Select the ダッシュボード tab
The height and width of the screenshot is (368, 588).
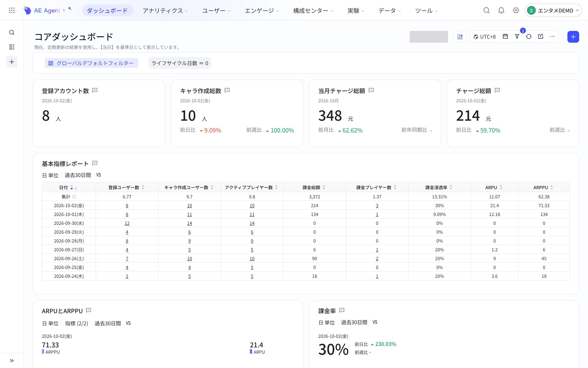[108, 10]
